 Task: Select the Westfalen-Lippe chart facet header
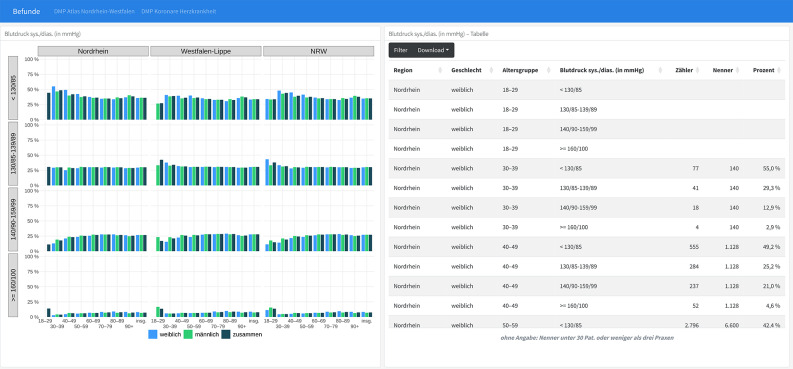click(206, 52)
